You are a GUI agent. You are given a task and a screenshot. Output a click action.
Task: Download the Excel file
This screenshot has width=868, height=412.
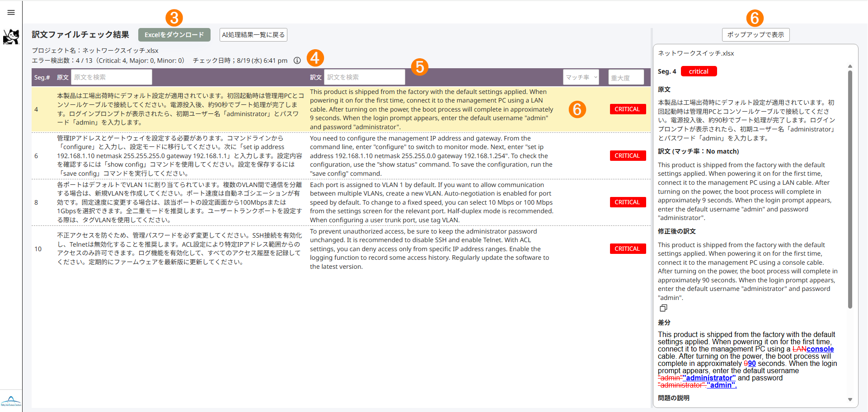point(174,35)
